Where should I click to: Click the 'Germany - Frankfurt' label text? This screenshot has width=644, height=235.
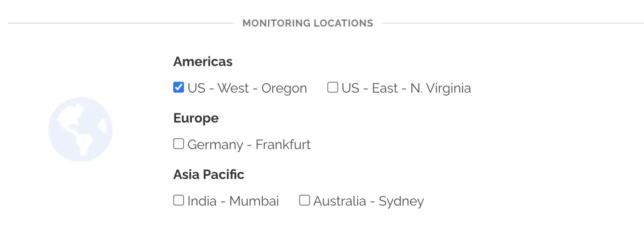[249, 145]
